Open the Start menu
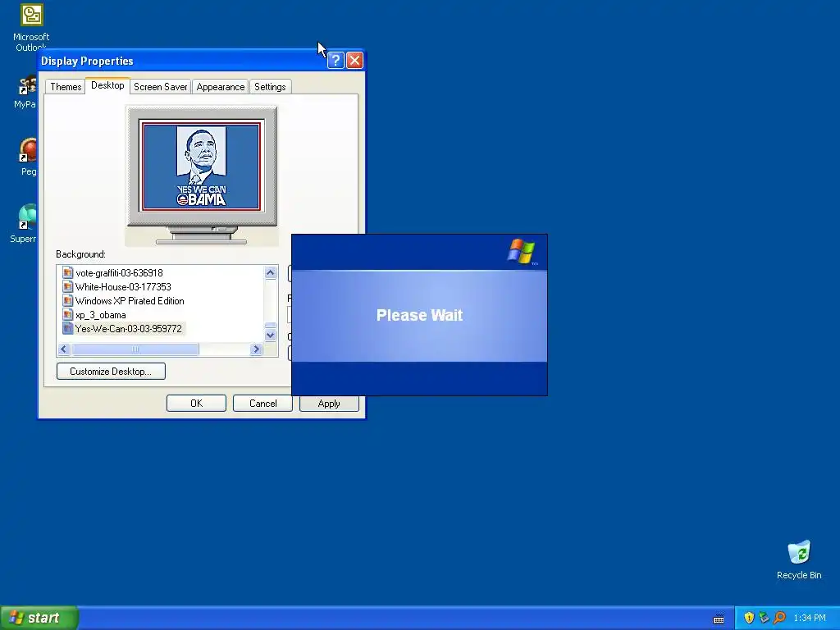 click(39, 618)
